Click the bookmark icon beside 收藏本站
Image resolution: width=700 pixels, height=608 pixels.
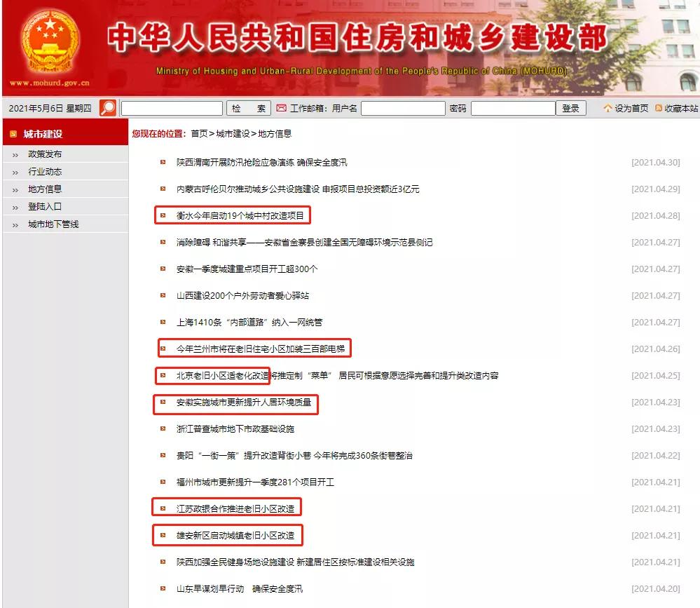(659, 108)
